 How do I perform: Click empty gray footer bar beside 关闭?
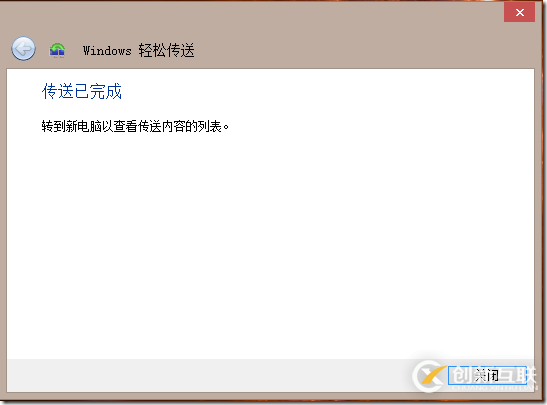209,375
